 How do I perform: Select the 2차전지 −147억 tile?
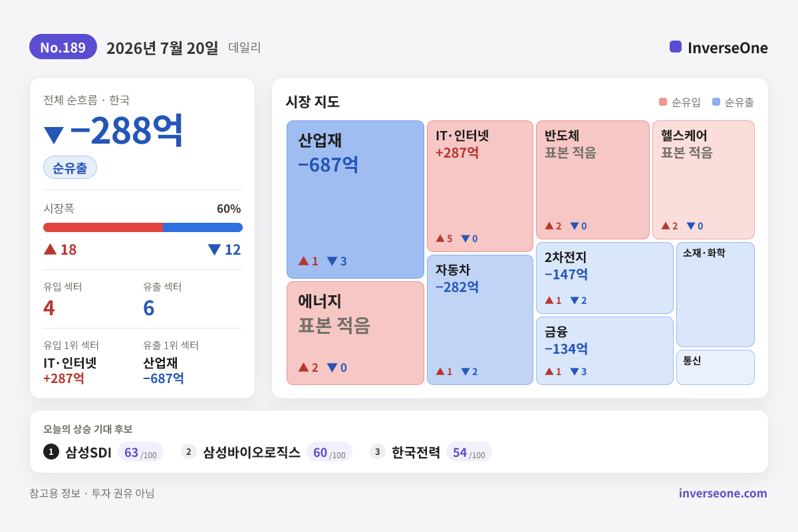coord(604,278)
